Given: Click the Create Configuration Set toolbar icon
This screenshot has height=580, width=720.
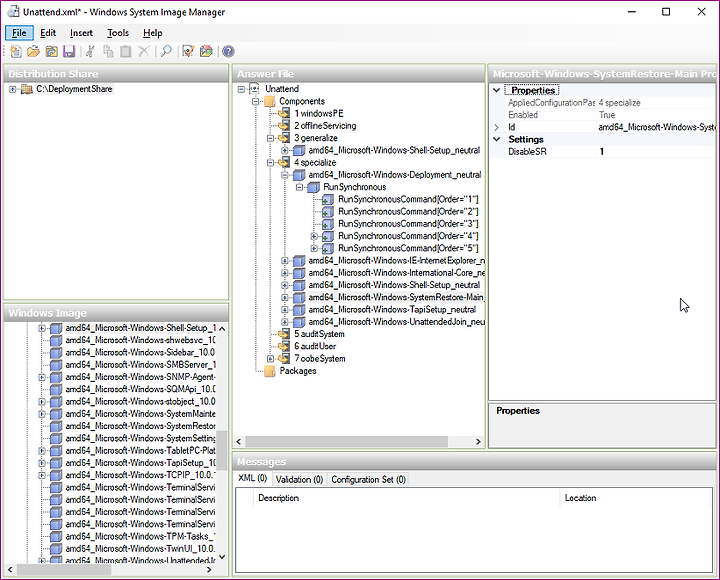Looking at the screenshot, I should [206, 51].
